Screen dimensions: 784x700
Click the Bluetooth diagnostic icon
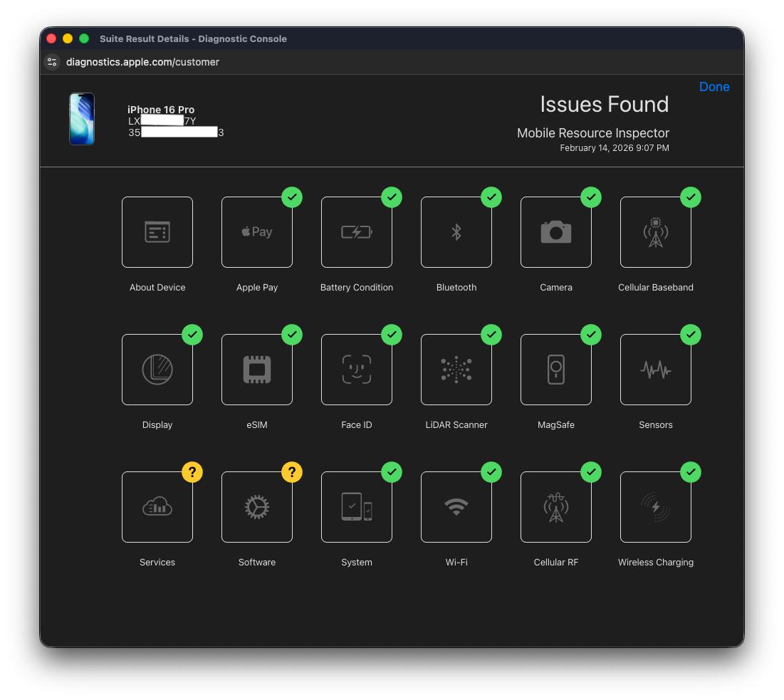(456, 232)
